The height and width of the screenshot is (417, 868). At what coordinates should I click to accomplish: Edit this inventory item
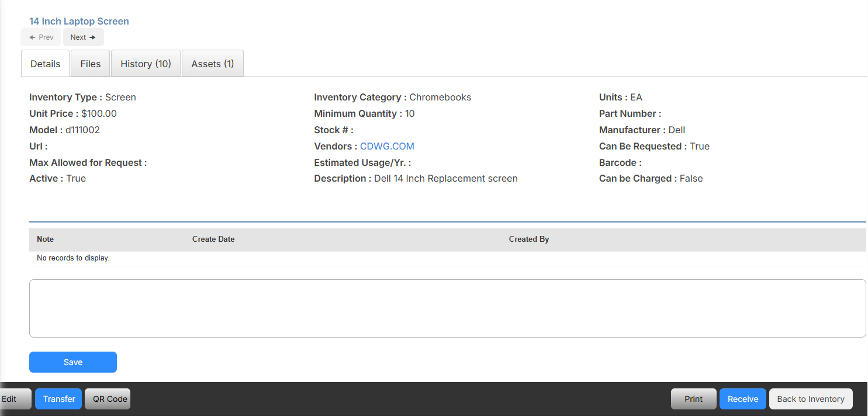click(x=11, y=398)
